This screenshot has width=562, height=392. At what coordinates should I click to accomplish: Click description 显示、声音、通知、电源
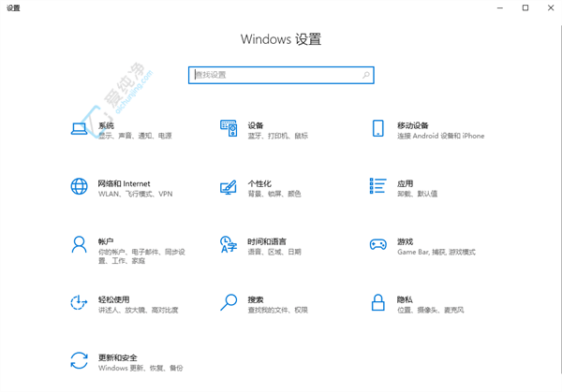(x=135, y=136)
